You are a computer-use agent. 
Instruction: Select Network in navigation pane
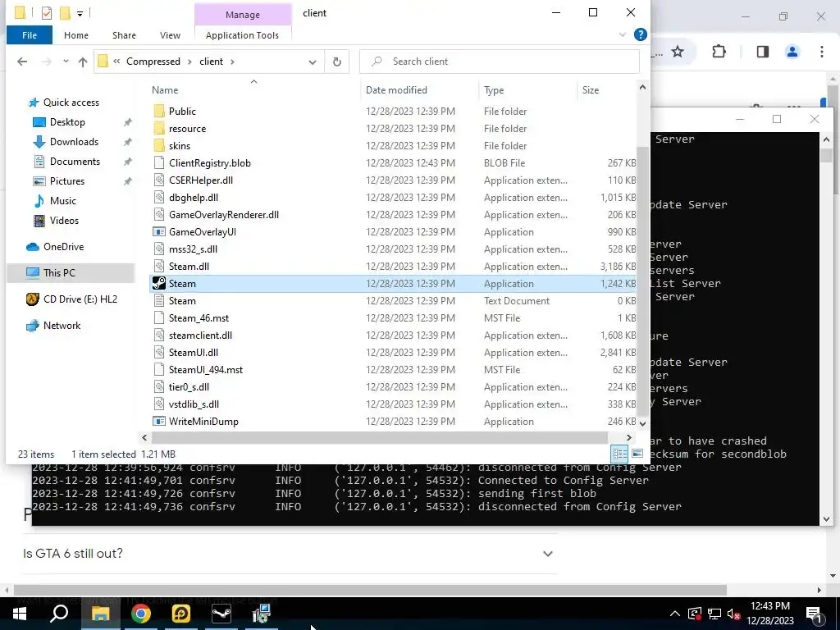53,325
